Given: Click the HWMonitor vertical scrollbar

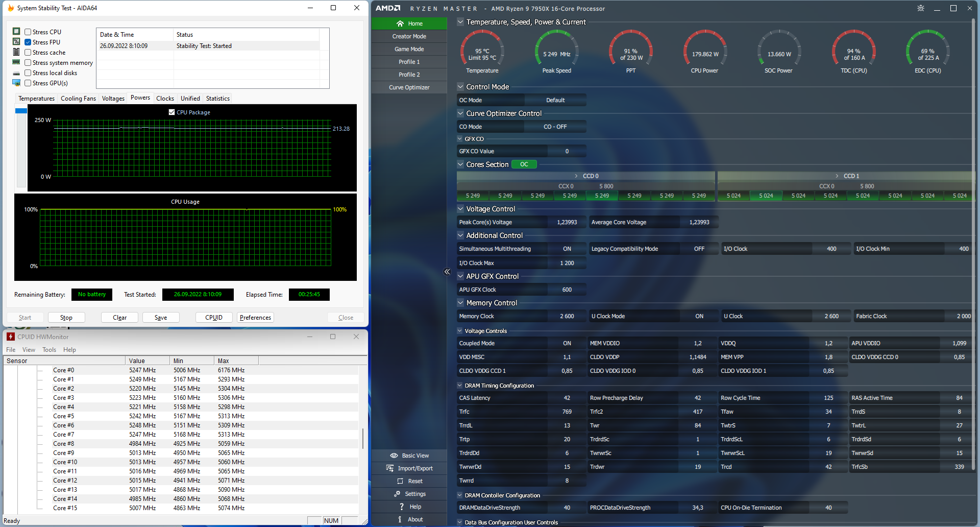Looking at the screenshot, I should [363, 439].
